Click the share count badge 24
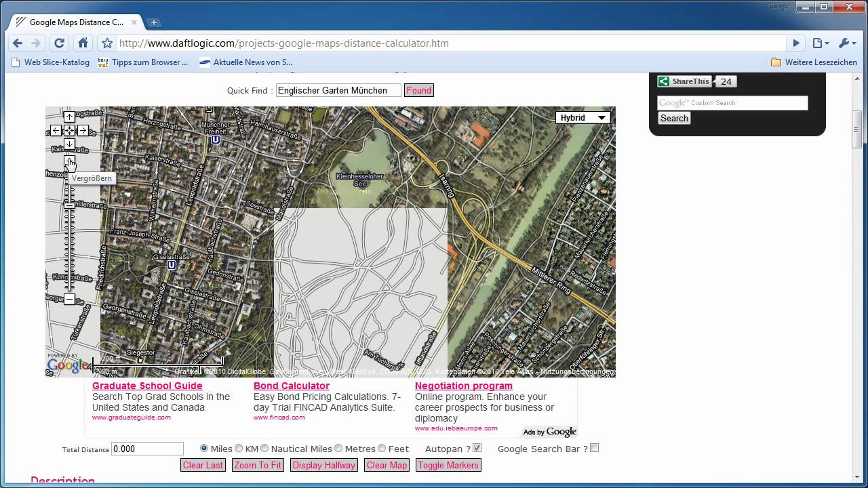 (726, 81)
